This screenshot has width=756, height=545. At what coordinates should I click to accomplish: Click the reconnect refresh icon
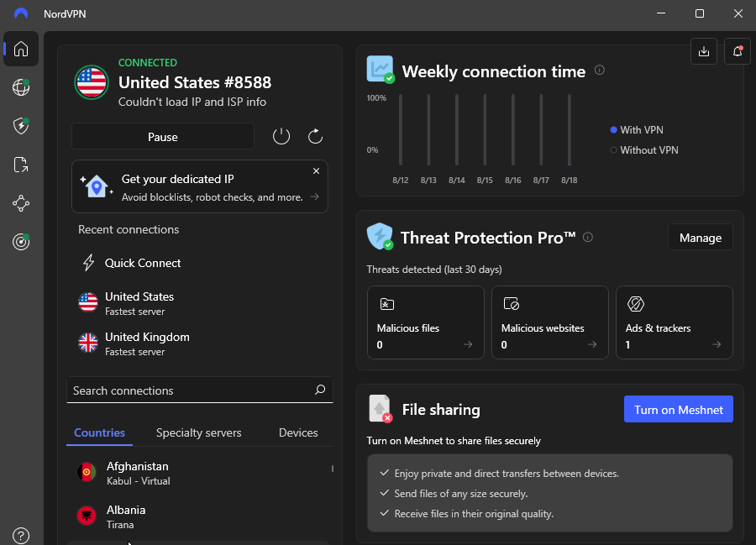(315, 136)
